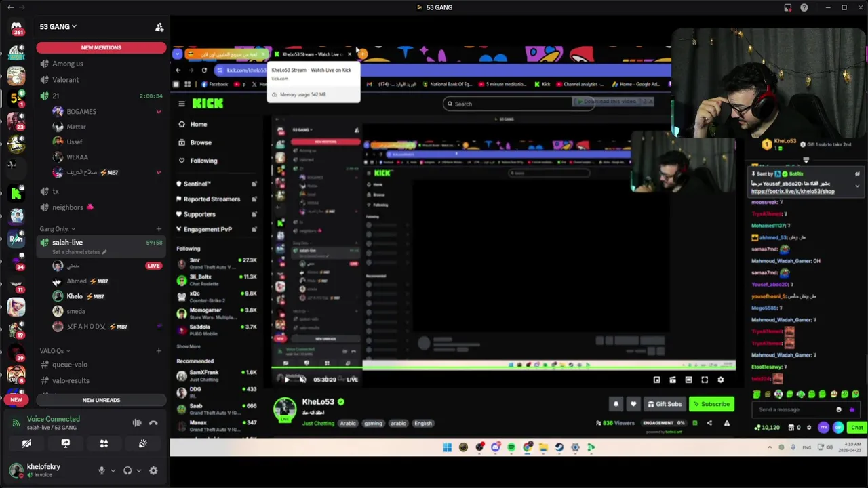The image size is (868, 488).
Task: Open followed channel xQc
Action: coord(216,296)
